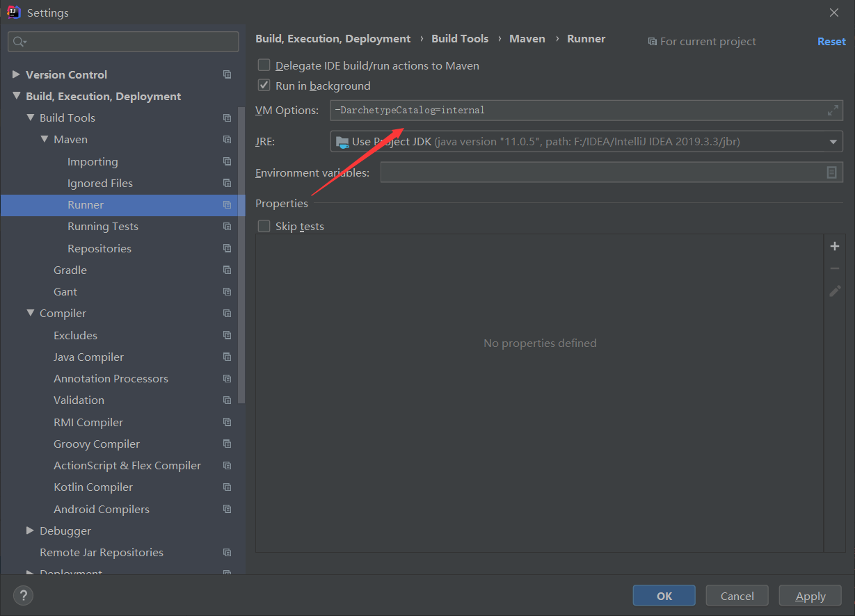Open Java Compiler settings page
The image size is (855, 616).
point(88,357)
